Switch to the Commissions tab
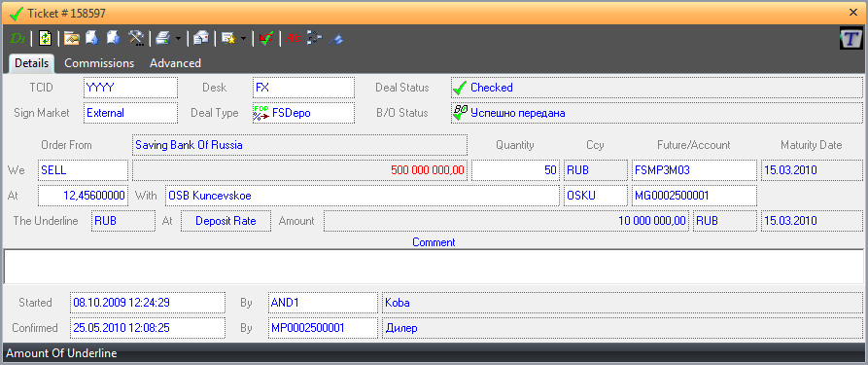The width and height of the screenshot is (868, 365). pyautogui.click(x=99, y=63)
